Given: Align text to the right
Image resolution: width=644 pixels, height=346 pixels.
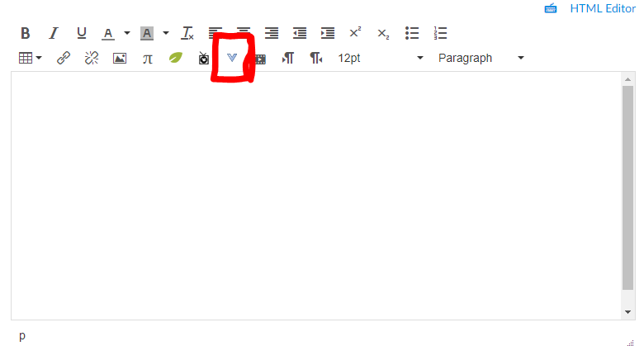Looking at the screenshot, I should pyautogui.click(x=272, y=33).
